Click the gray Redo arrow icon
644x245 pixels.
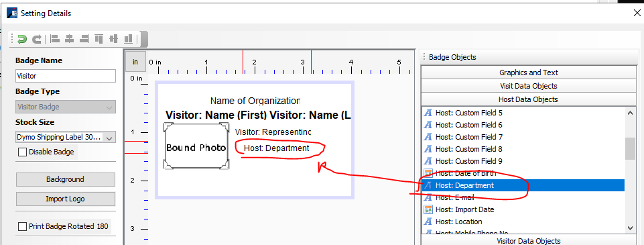pyautogui.click(x=37, y=39)
